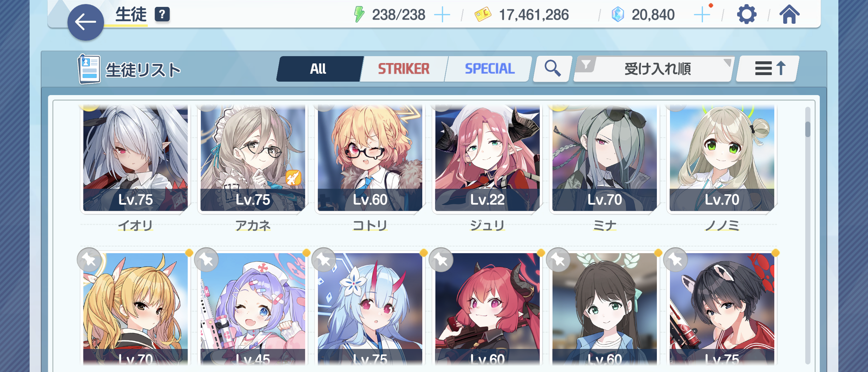Viewport: 868px width, 372px height.
Task: Switch to the SPECIAL tab
Action: coord(489,69)
